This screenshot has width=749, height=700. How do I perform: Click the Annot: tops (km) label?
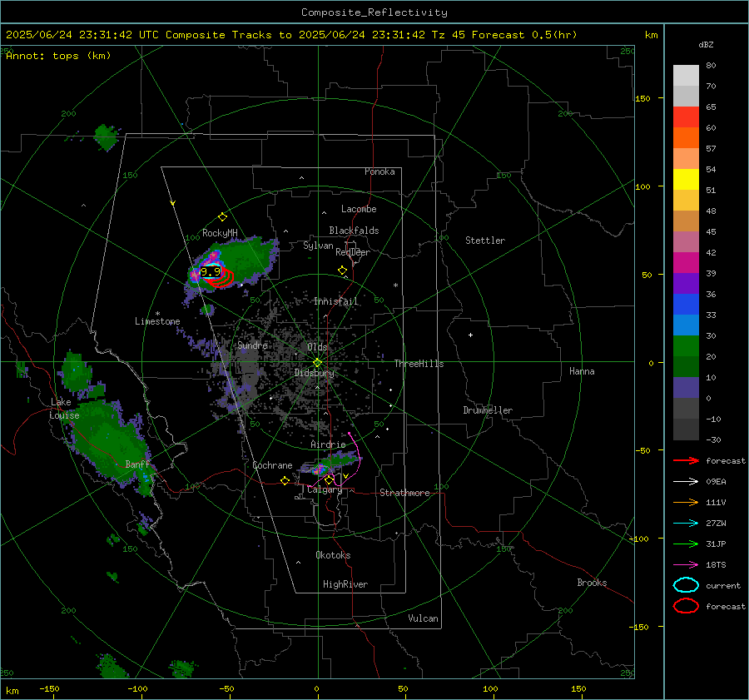(x=58, y=56)
